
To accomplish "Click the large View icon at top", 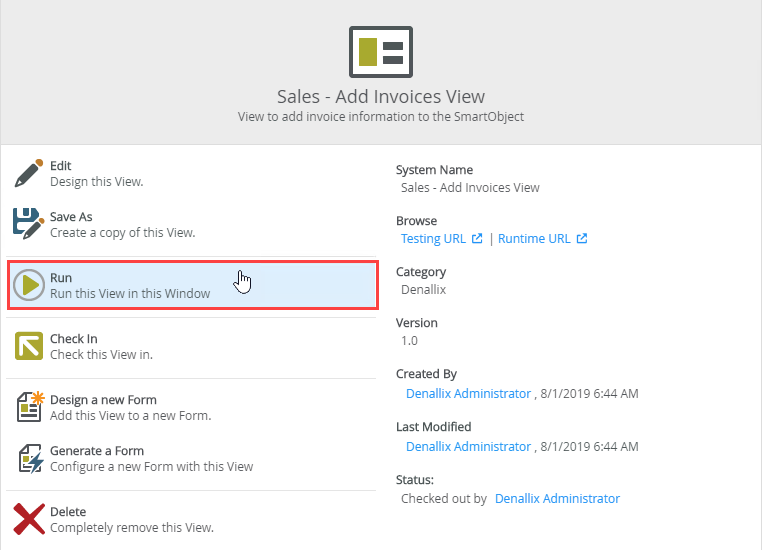I will (380, 52).
